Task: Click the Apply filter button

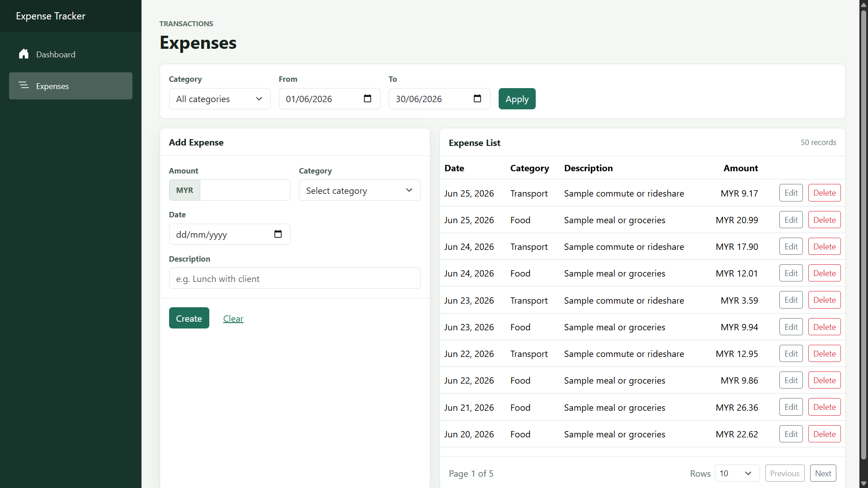Action: (517, 99)
